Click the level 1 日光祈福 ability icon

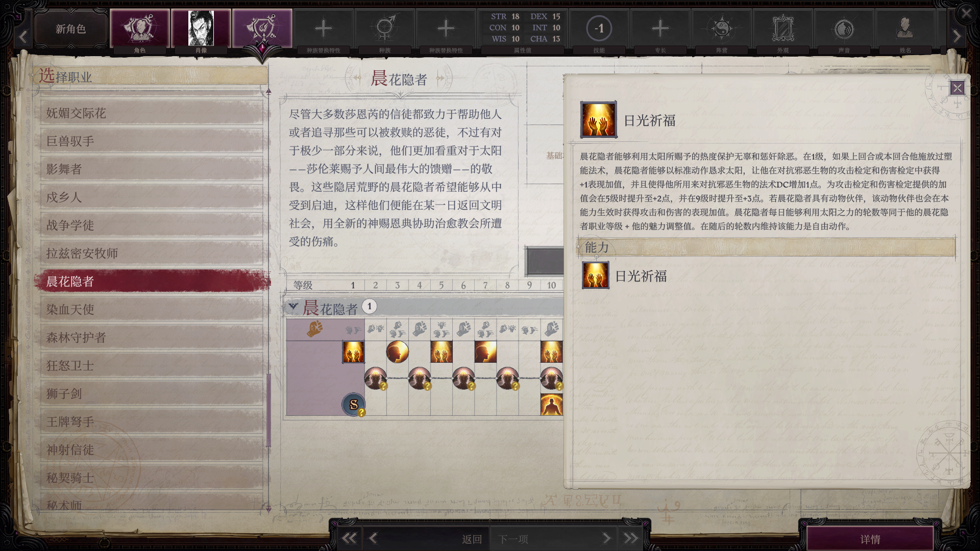click(x=353, y=352)
